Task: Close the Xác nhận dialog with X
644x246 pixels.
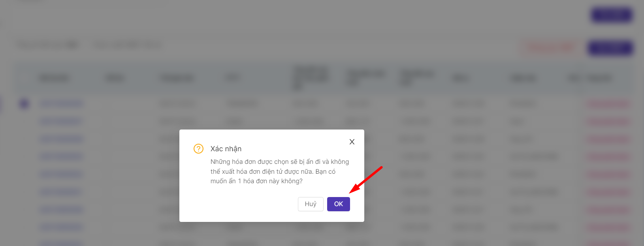Action: [x=352, y=142]
